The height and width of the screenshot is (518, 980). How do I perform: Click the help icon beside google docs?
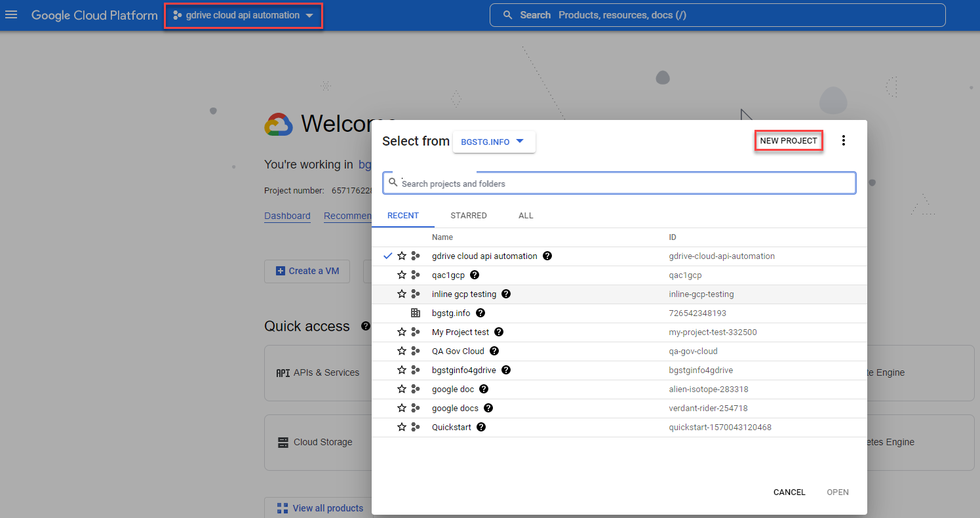[x=488, y=408]
